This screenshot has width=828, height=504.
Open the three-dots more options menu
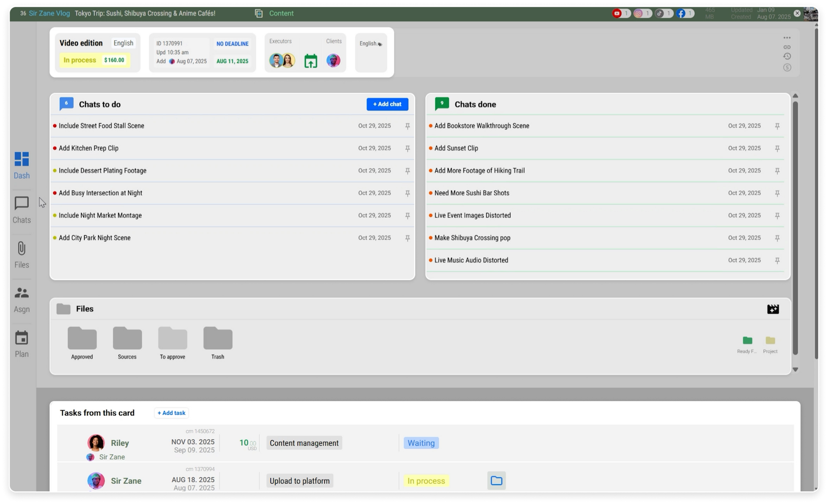[x=787, y=38]
